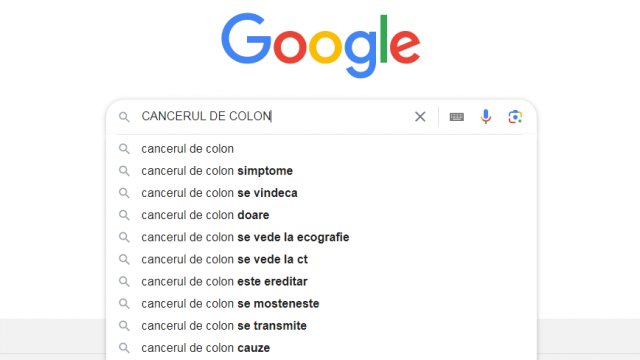This screenshot has width=640, height=360.
Task: Choose suggestion 'cancerul de colon se mosteneste'
Action: point(321,303)
